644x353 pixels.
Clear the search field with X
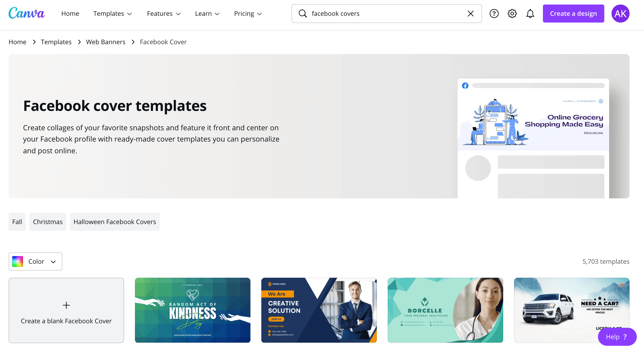tap(470, 14)
